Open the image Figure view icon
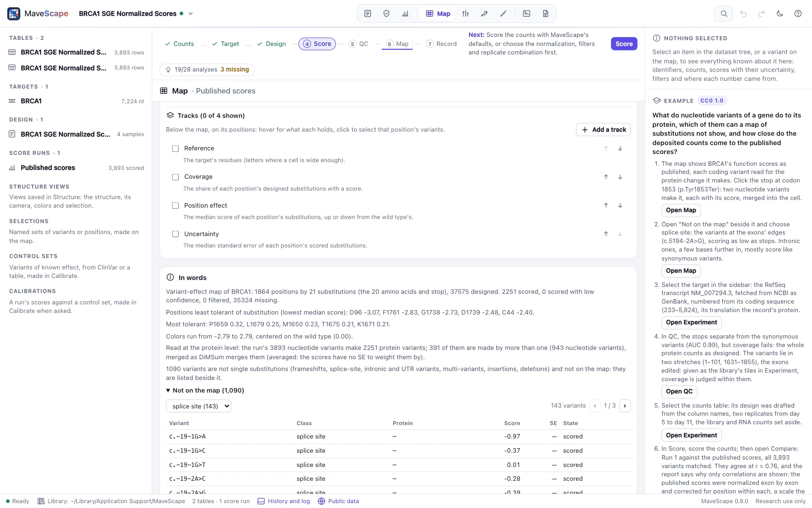 (527, 13)
